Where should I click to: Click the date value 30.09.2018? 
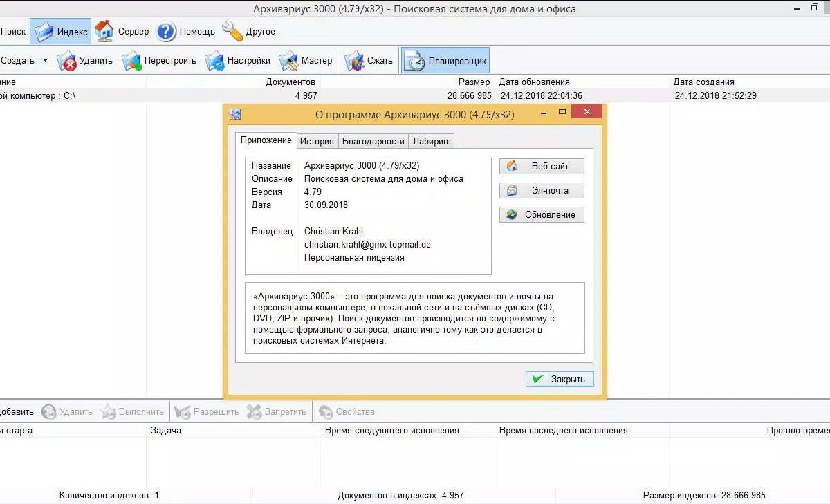click(326, 205)
